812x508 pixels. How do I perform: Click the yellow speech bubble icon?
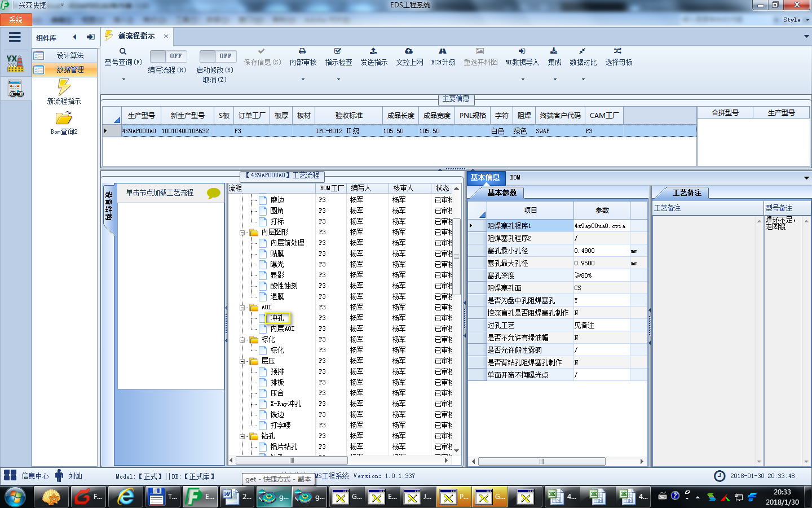[213, 193]
